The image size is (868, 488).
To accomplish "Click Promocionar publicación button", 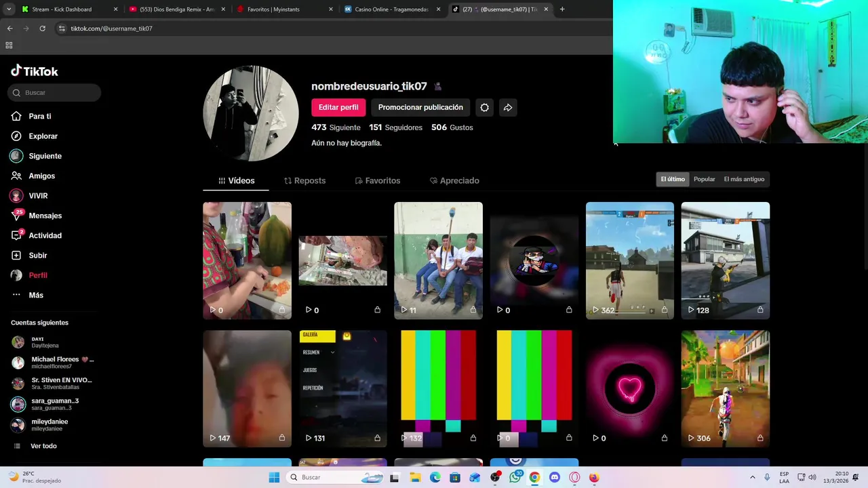I will click(420, 107).
